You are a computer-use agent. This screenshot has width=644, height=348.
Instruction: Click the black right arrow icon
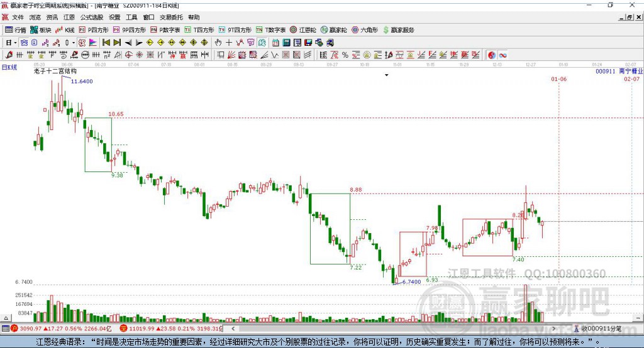click(x=139, y=43)
